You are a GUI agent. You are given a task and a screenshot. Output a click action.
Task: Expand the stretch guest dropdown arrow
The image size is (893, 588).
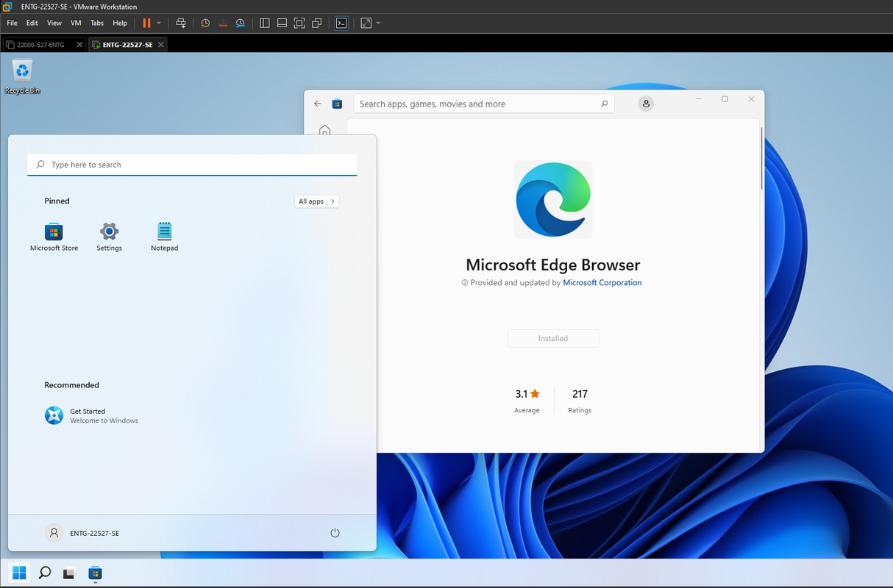pyautogui.click(x=378, y=23)
